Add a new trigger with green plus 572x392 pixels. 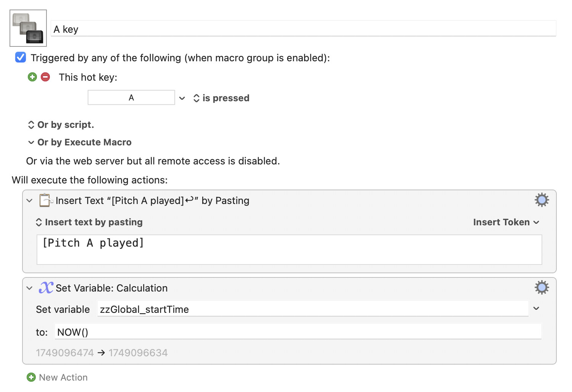point(32,77)
